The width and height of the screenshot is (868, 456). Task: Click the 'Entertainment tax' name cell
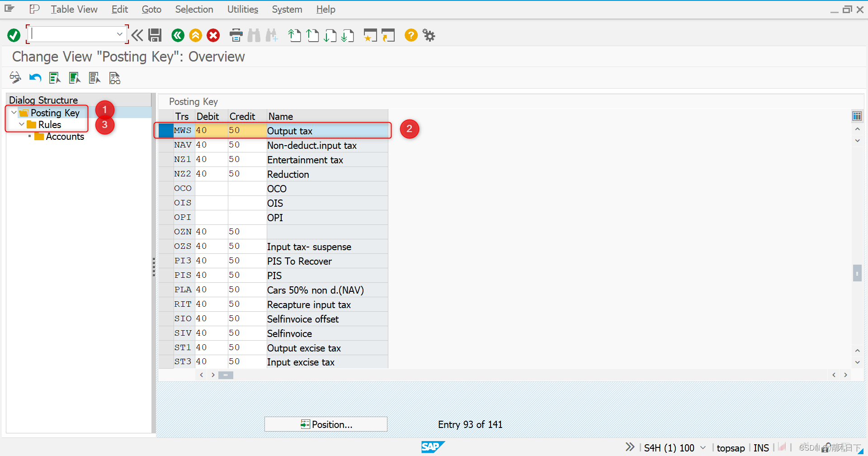click(327, 160)
